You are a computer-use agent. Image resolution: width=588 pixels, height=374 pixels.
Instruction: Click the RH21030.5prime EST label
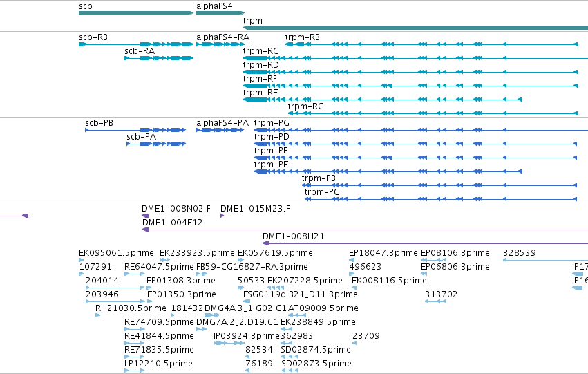coord(131,308)
